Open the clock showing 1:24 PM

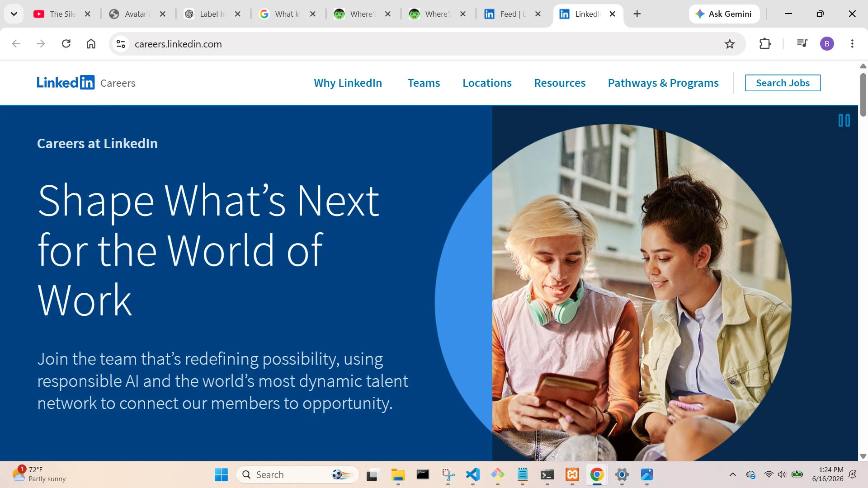pos(827,474)
